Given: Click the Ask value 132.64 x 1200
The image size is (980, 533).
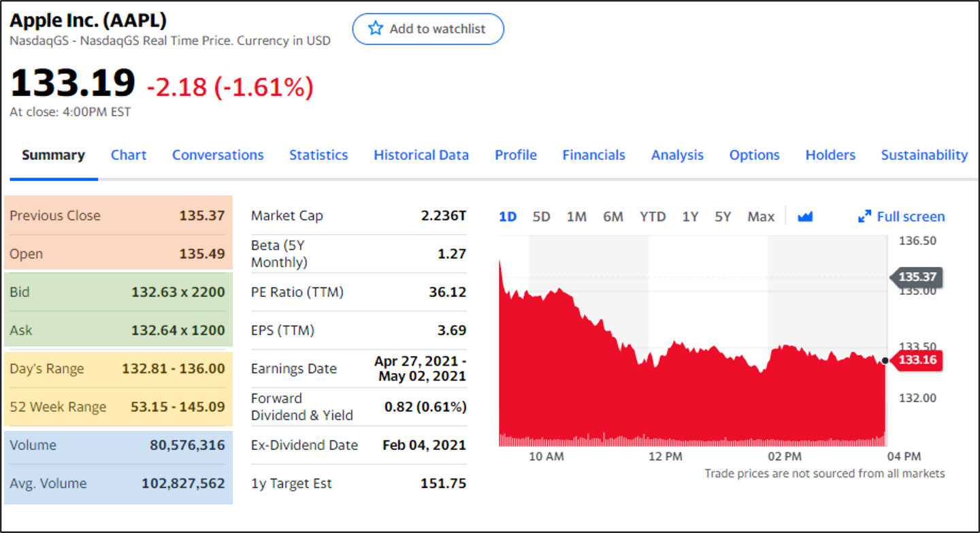Looking at the screenshot, I should pyautogui.click(x=178, y=330).
